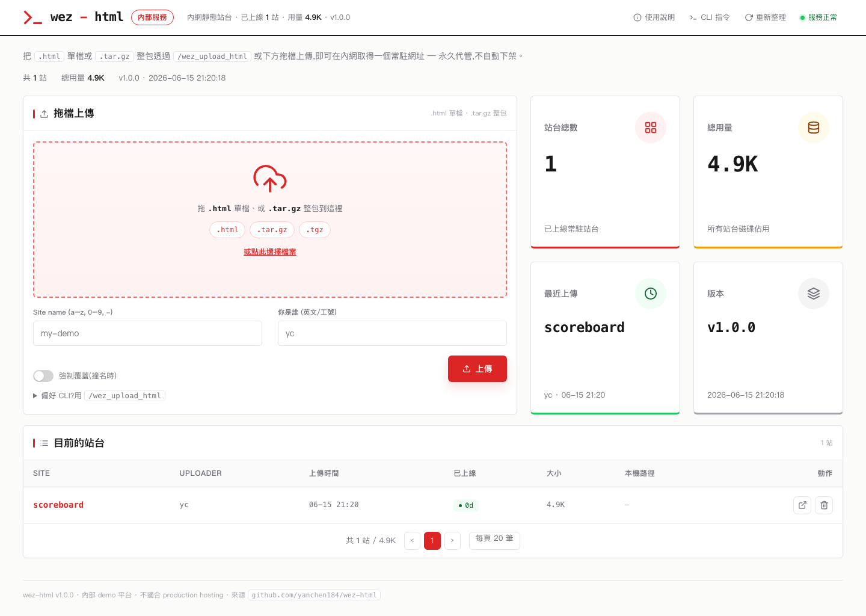Focus the 你是誰 input field
This screenshot has height=616, width=866.
click(x=392, y=333)
